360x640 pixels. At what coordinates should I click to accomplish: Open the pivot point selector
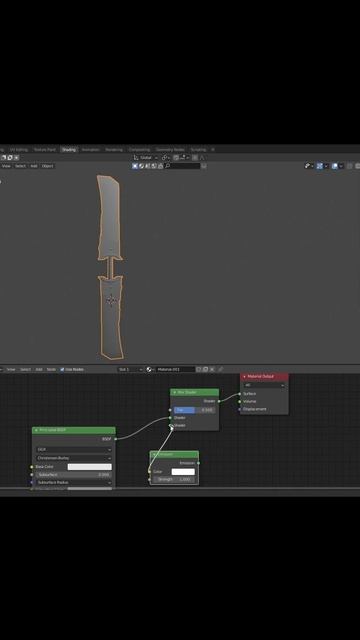pyautogui.click(x=165, y=158)
